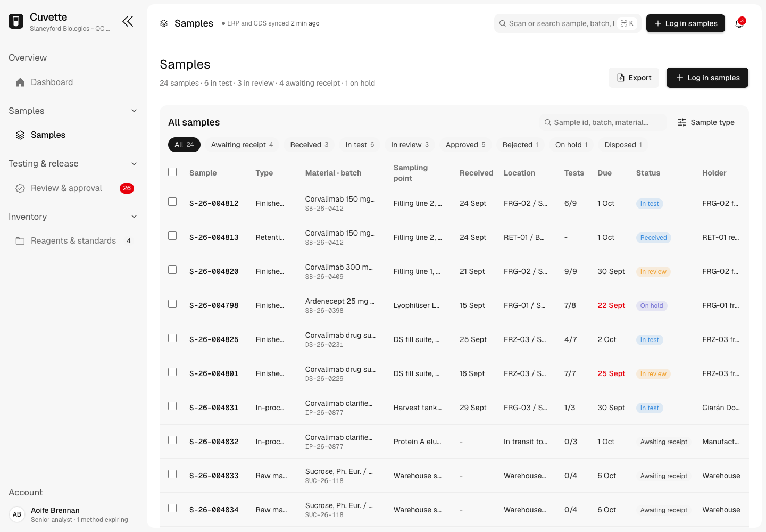766x532 pixels.
Task: Click Log in samples in top bar
Action: (686, 23)
